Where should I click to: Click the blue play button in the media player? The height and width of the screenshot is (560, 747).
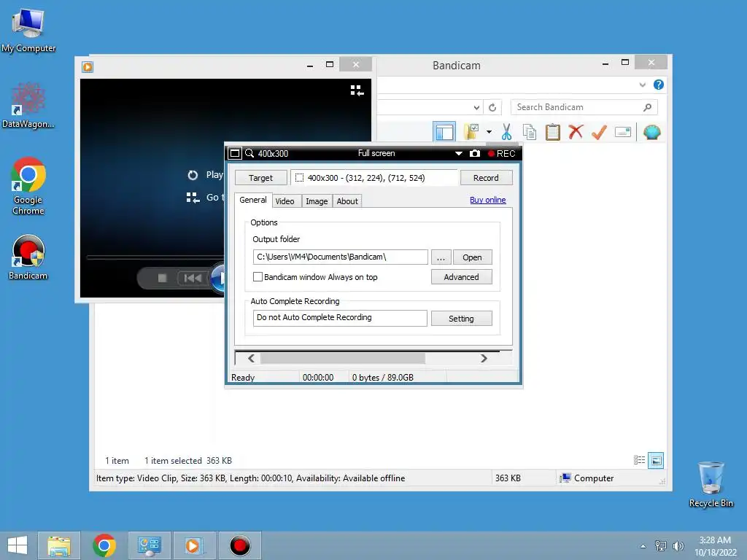point(217,278)
